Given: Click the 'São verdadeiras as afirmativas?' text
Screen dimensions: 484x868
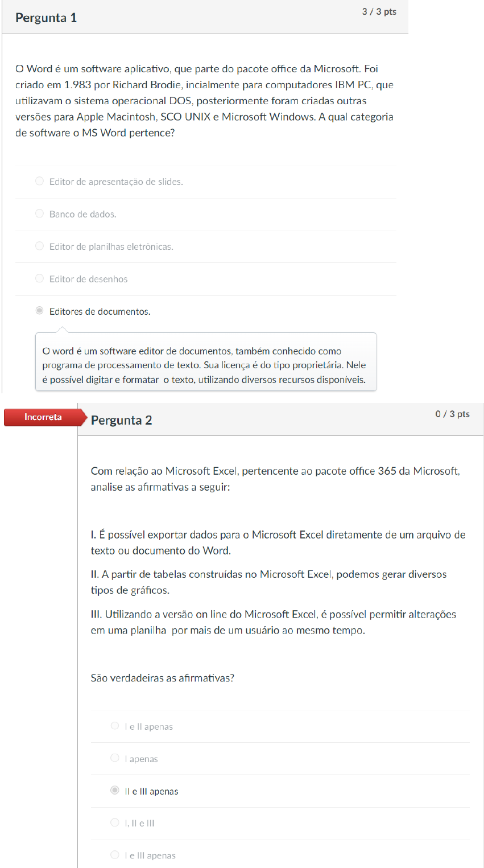Looking at the screenshot, I should [x=163, y=678].
